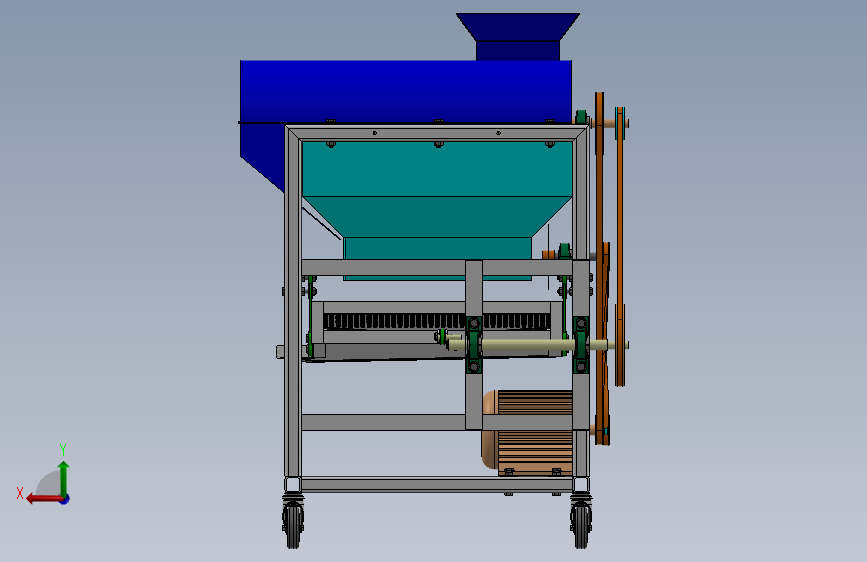
Task: Select the brown electric motor body
Action: 528,433
